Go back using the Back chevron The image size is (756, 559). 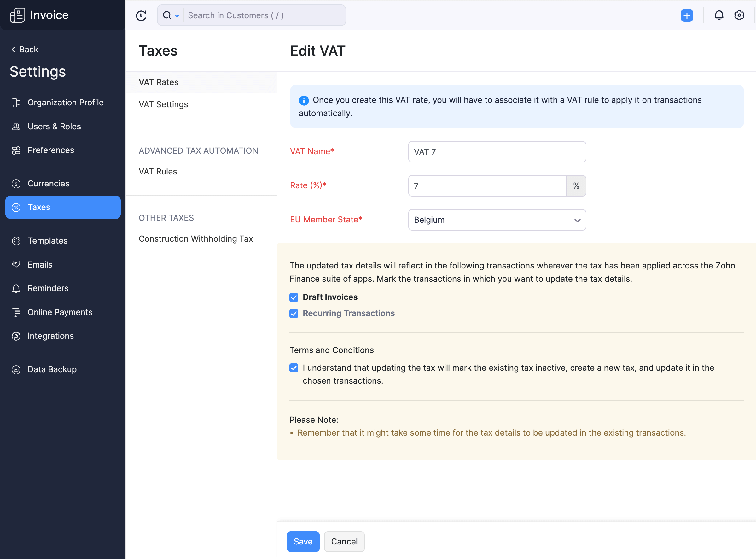14,50
